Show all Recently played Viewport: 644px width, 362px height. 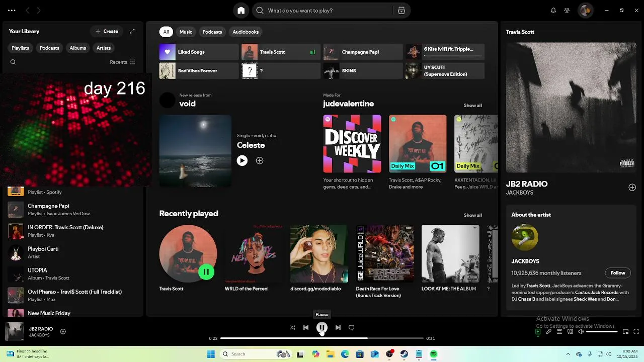pos(472,215)
